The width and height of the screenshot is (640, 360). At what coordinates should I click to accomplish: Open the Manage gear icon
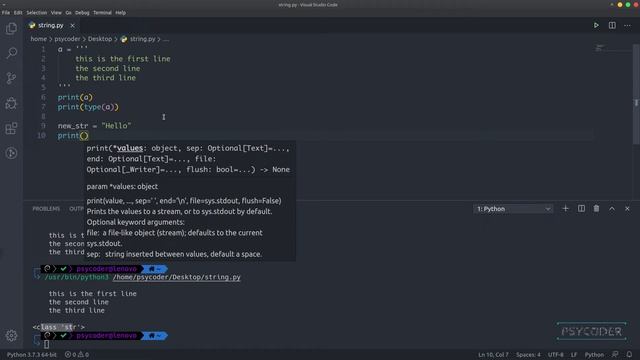point(11,336)
